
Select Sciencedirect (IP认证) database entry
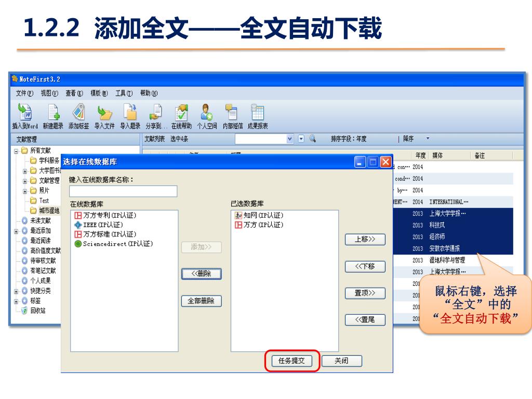(x=114, y=244)
